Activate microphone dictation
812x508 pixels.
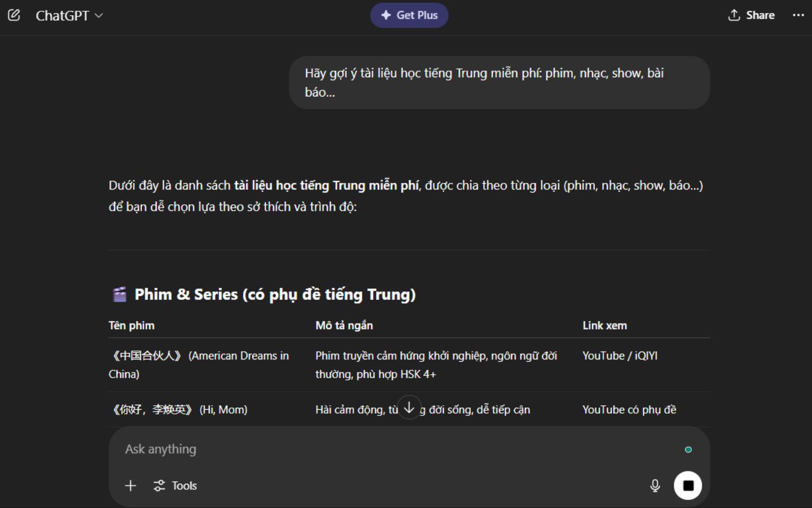click(x=655, y=485)
